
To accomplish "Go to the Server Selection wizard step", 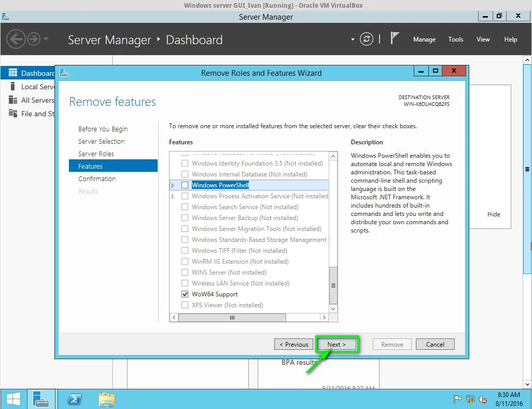I will 101,141.
